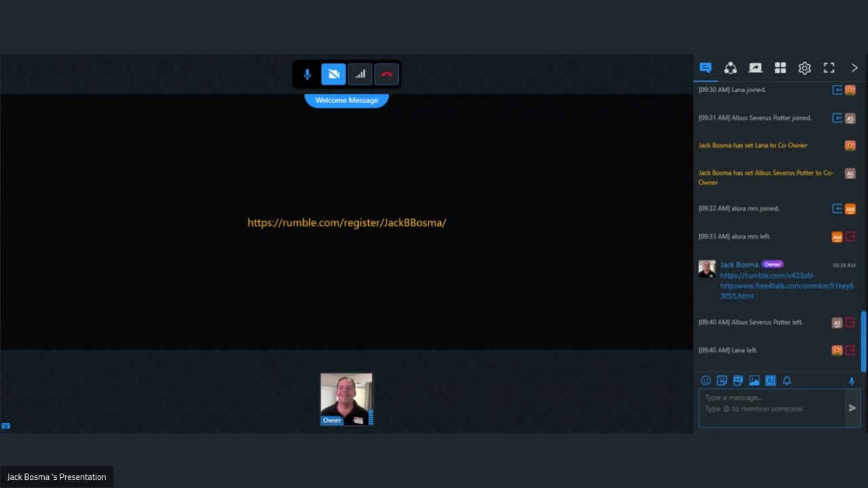Send the chat message

(x=852, y=408)
